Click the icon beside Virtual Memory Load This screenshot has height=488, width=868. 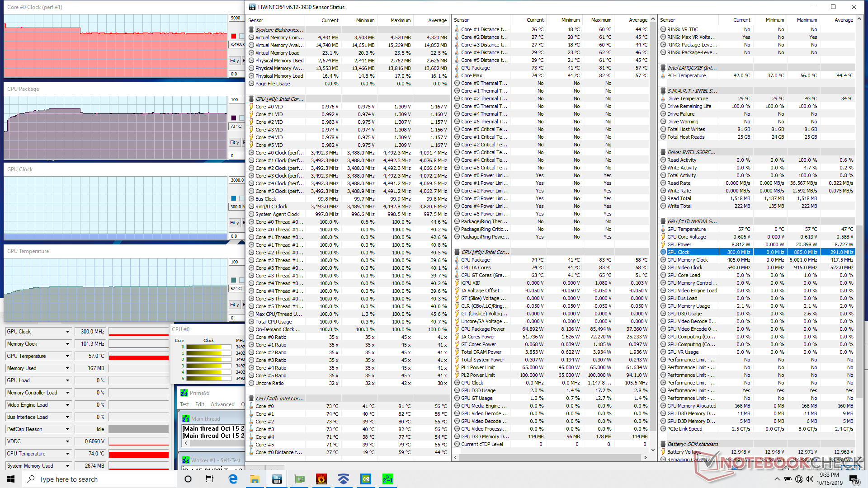[251, 53]
